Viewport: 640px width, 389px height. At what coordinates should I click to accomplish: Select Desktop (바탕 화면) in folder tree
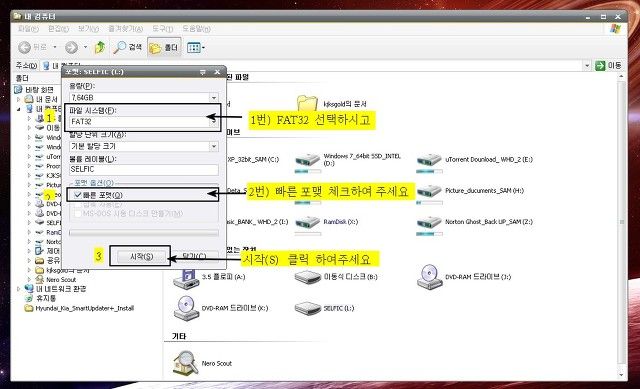click(x=39, y=89)
